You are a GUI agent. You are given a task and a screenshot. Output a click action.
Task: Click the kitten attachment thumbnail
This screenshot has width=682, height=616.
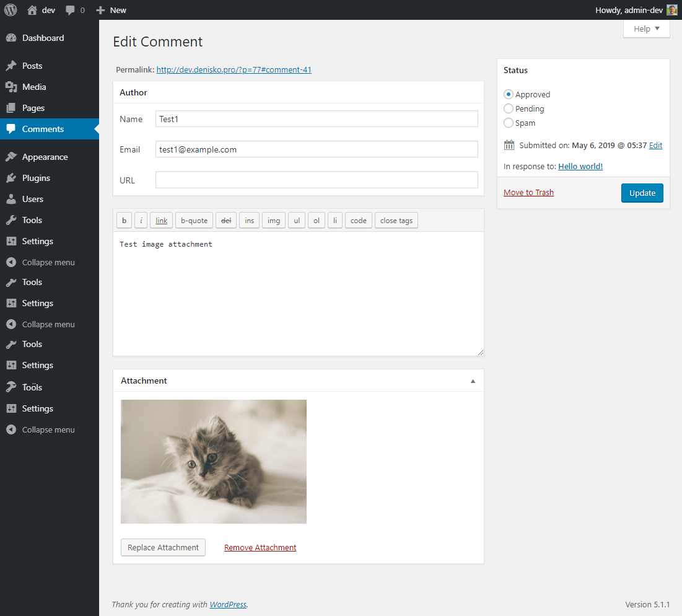click(x=214, y=462)
